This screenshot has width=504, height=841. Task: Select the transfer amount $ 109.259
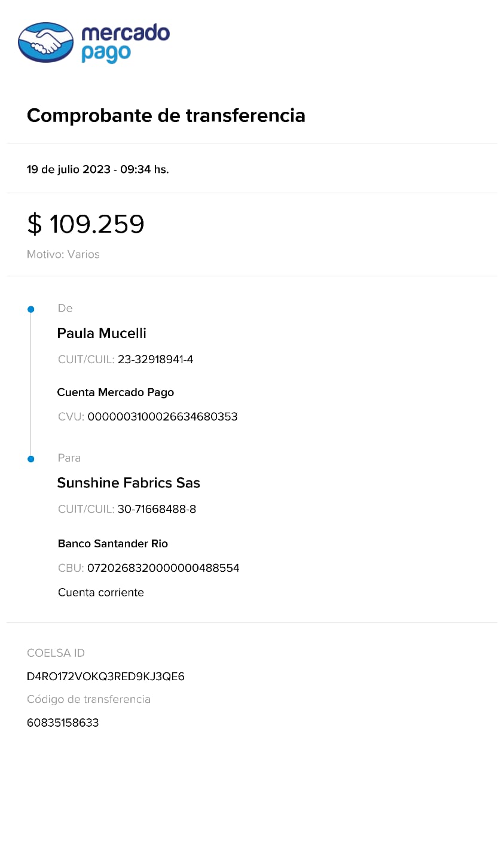tap(86, 224)
